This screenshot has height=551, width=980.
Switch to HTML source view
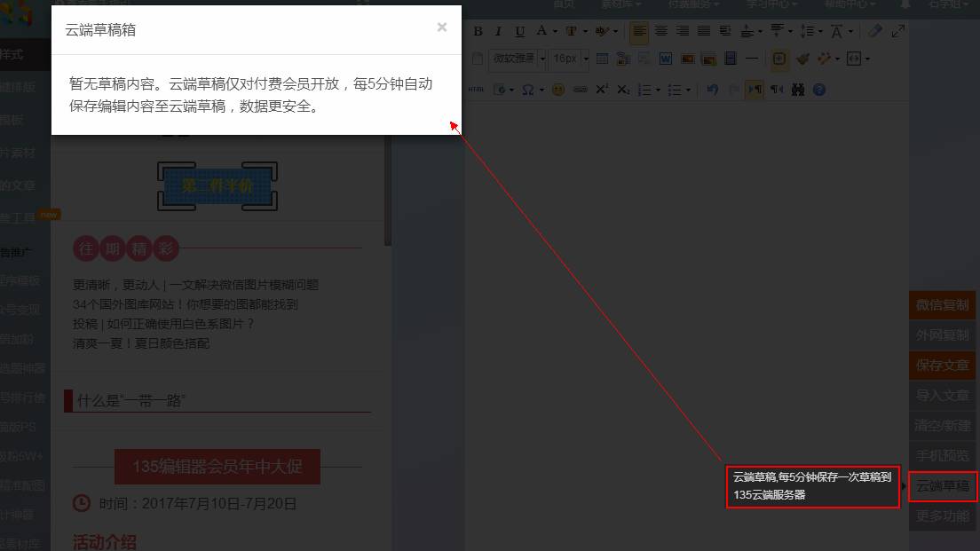click(x=477, y=90)
